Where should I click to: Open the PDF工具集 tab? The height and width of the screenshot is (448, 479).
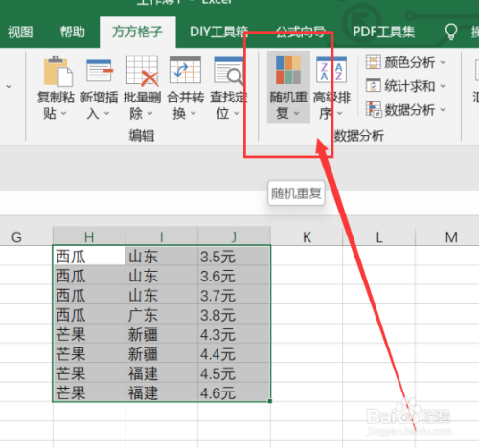pos(383,32)
